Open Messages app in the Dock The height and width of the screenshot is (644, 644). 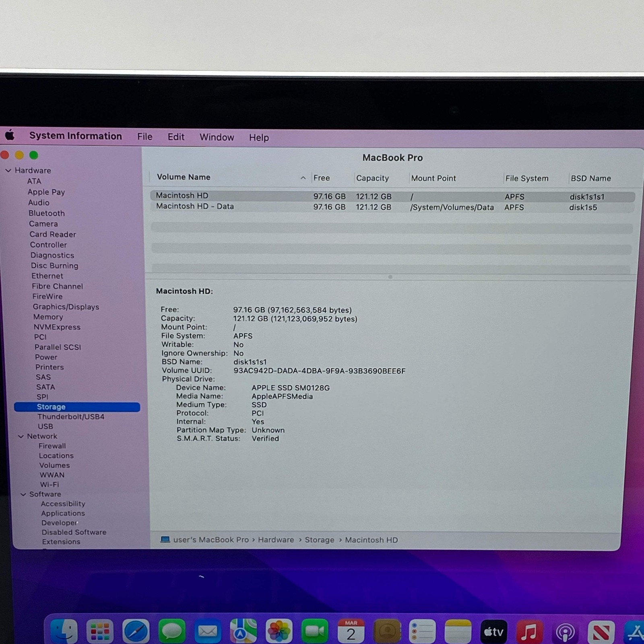coord(172,631)
